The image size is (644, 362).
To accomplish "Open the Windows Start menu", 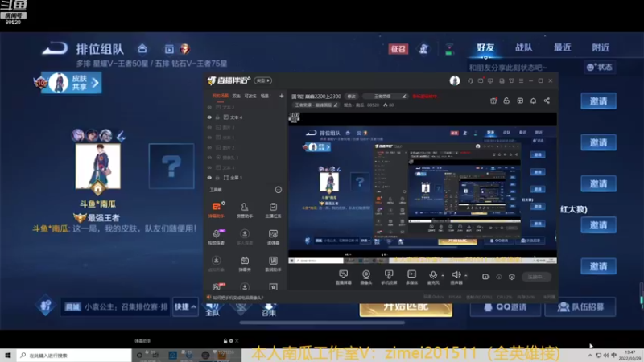I will click(8, 356).
